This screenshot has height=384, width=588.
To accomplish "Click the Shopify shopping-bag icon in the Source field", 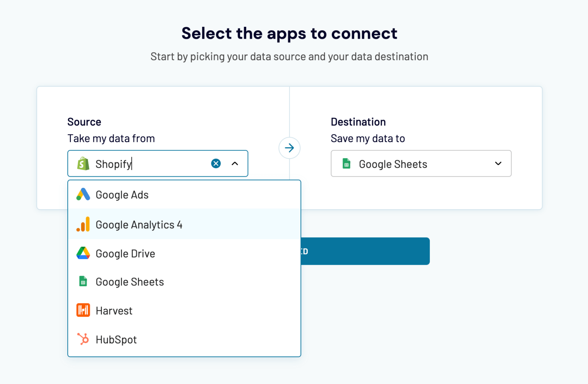I will click(x=83, y=164).
